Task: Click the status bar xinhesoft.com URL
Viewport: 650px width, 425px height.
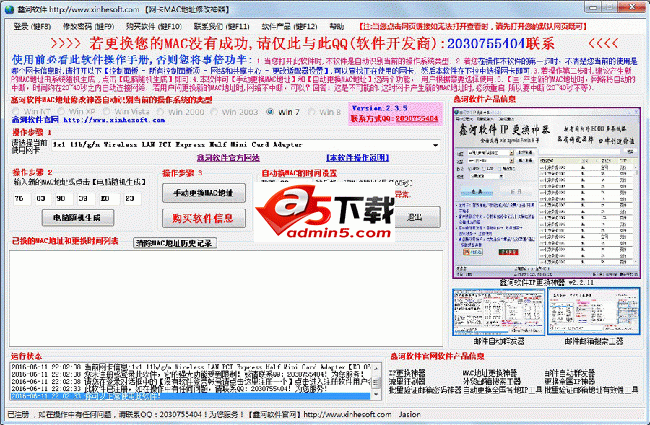Action: point(347,414)
